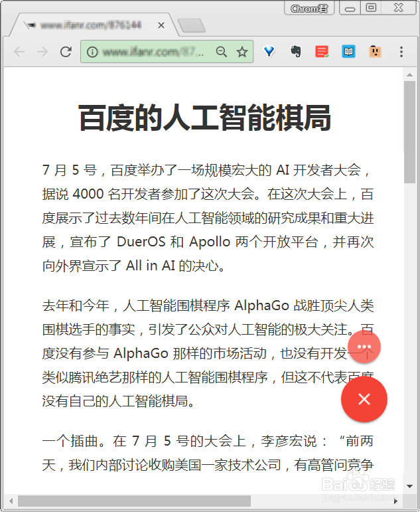Click the article title 百度的人工智能棋局
The width and height of the screenshot is (420, 512).
(x=205, y=118)
